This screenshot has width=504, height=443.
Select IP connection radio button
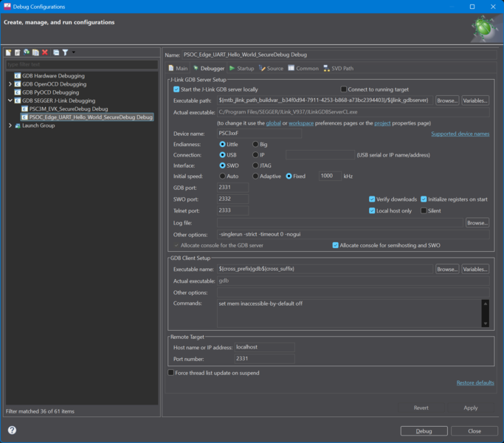[255, 155]
